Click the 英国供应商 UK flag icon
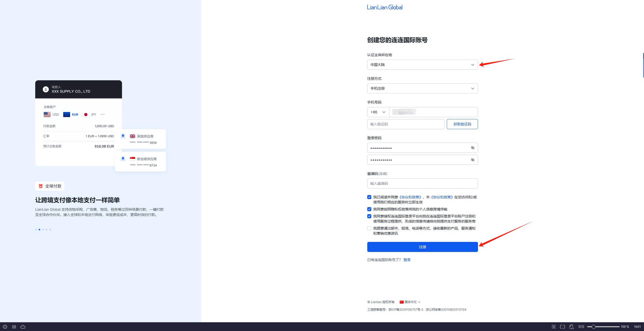 pyautogui.click(x=133, y=136)
